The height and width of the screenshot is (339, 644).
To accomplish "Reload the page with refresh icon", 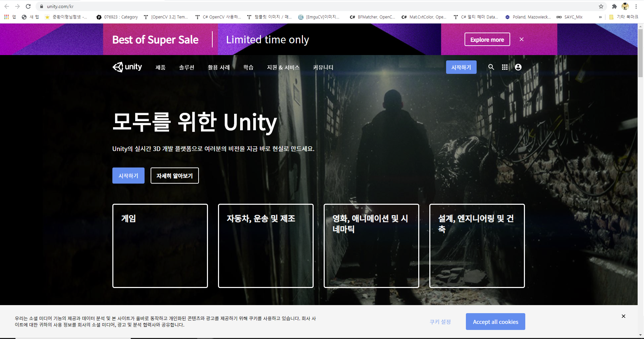I will [28, 6].
